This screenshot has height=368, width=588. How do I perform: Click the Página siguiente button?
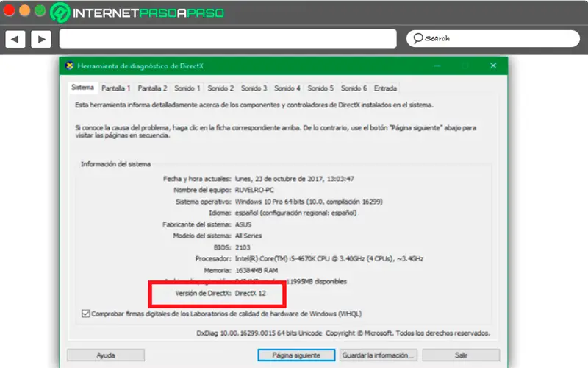coord(296,355)
